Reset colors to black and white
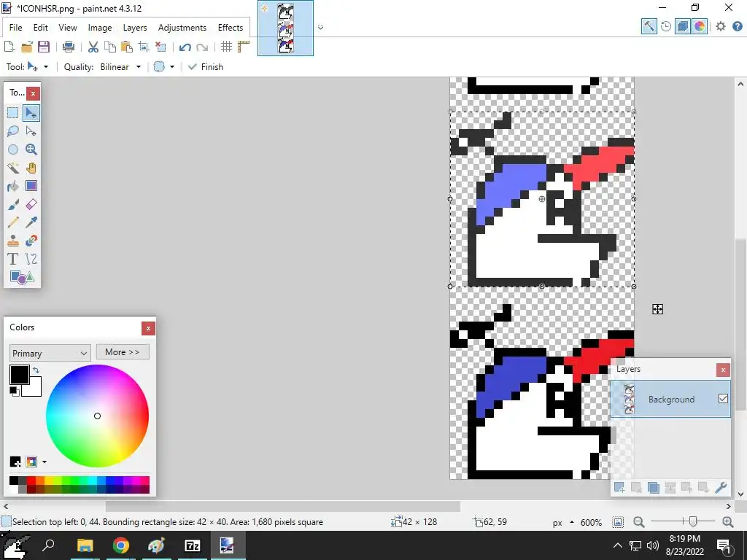 point(15,391)
